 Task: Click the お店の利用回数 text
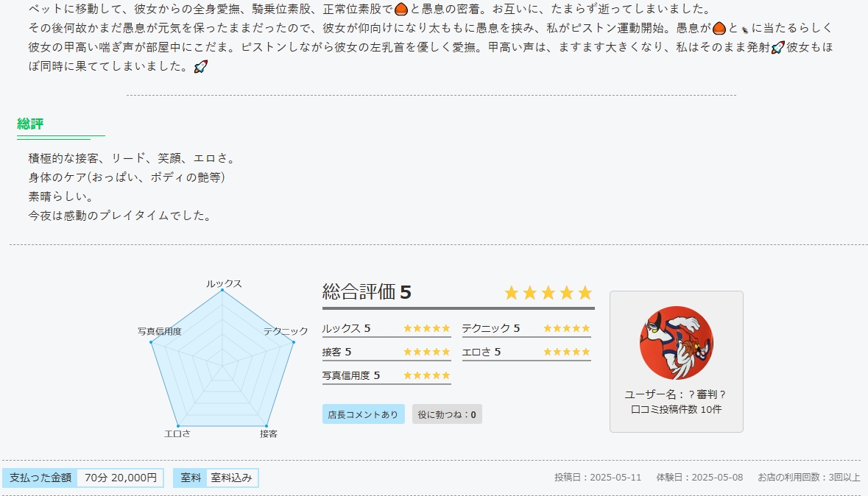pyautogui.click(x=808, y=477)
